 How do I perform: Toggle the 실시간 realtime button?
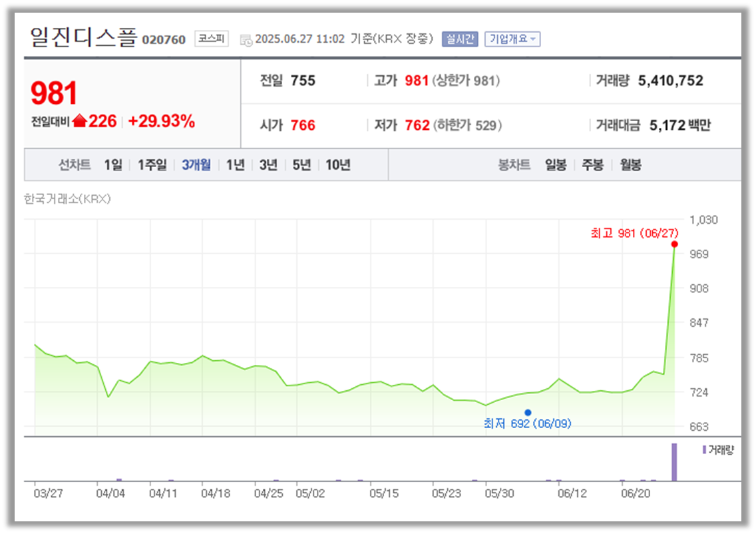point(459,39)
